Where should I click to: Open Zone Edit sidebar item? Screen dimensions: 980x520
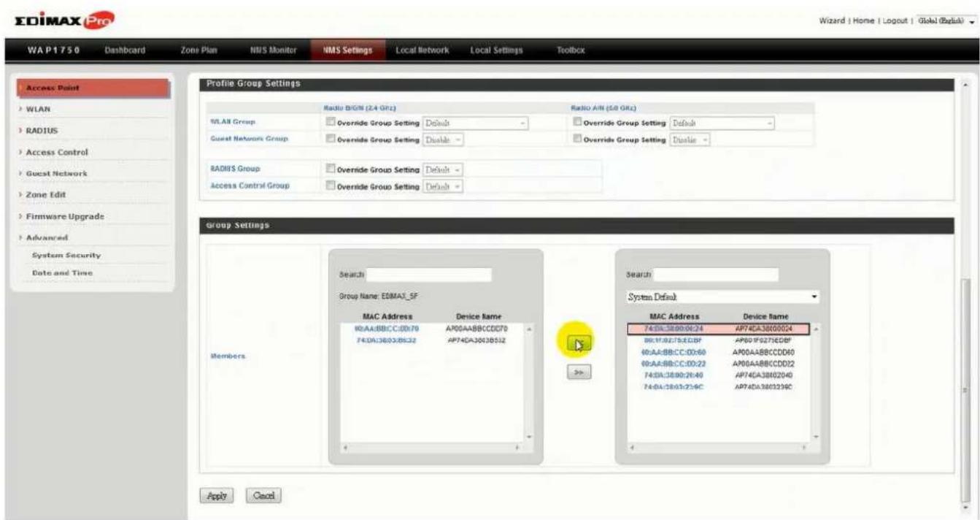[x=45, y=195]
